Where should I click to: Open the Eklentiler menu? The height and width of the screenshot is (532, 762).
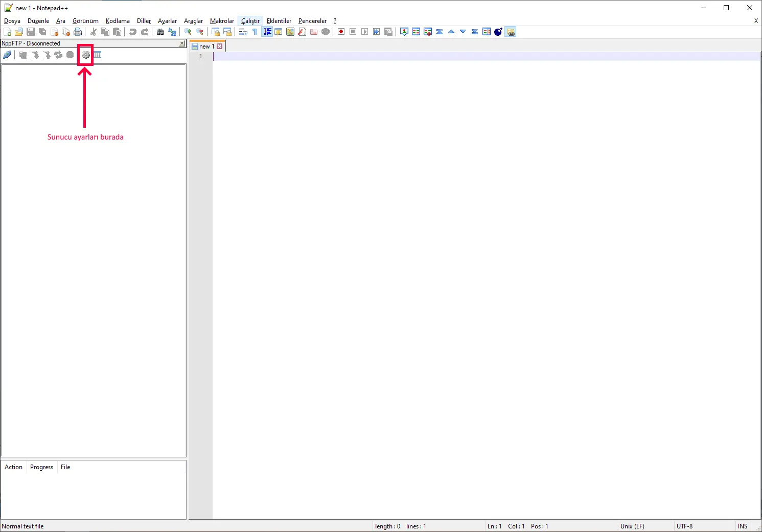(x=279, y=21)
